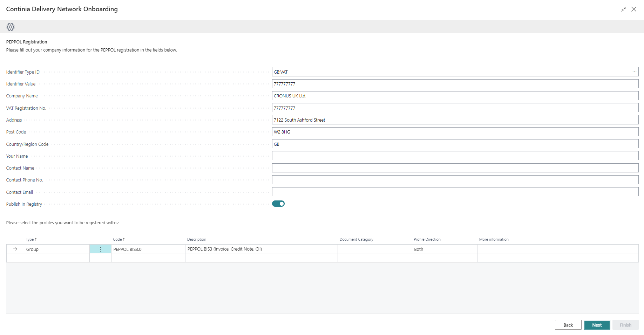This screenshot has height=335, width=644.
Task: Sort by the Code column header
Action: click(119, 239)
